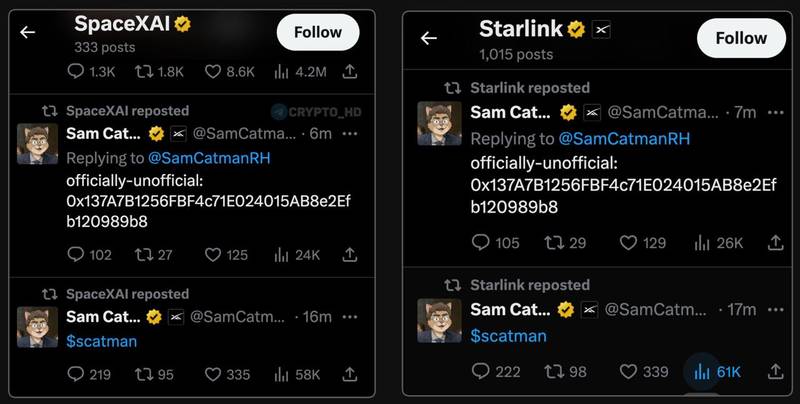Follow the SpaceXAI account

tap(318, 32)
